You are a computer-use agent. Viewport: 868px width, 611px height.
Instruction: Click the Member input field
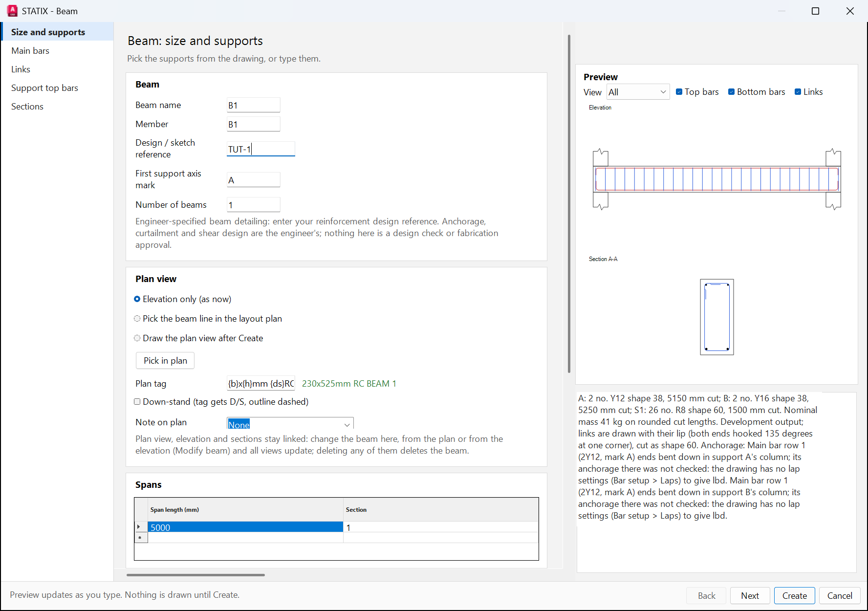coord(254,124)
